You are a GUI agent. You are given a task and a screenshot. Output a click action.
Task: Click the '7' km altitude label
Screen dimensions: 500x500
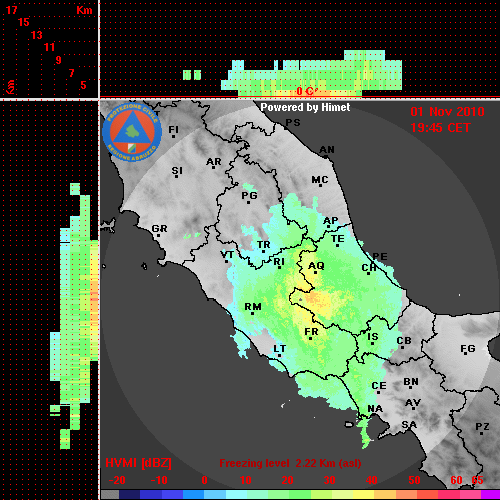click(71, 73)
